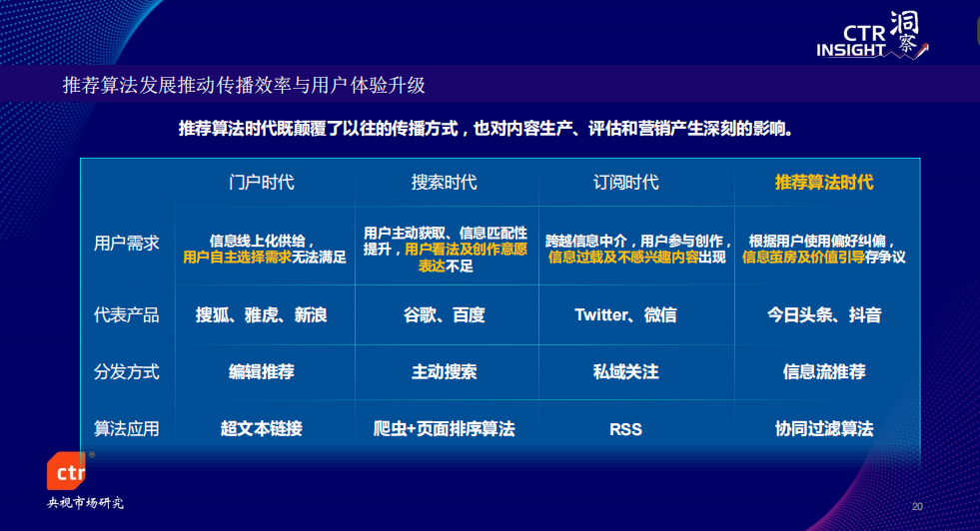Click the cell 爬虫+页面排序算法
Image resolution: width=980 pixels, height=531 pixels.
pos(444,428)
